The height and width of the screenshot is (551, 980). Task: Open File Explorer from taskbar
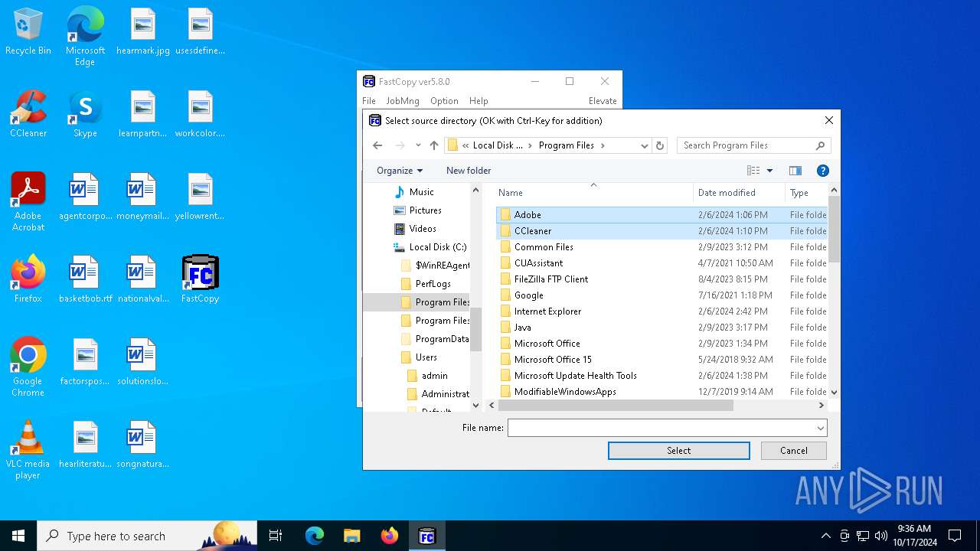tap(351, 536)
